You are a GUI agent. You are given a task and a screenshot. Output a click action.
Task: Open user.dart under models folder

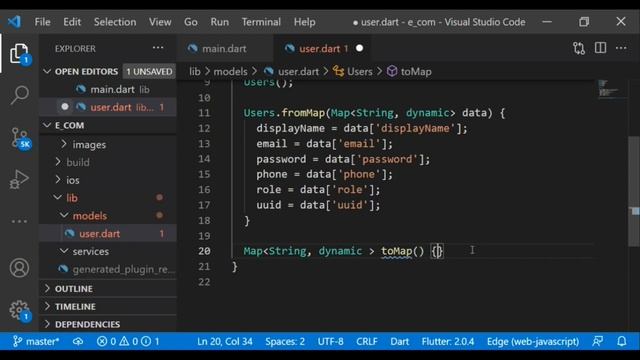(108, 233)
